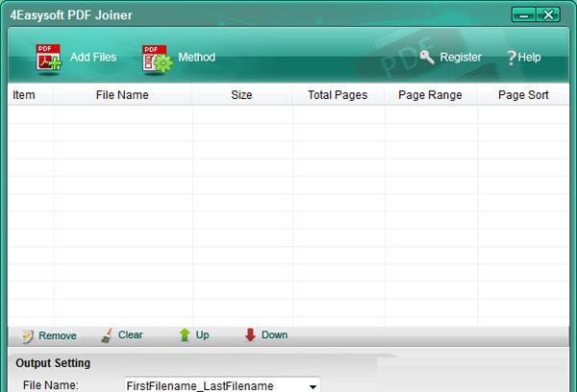Click the Remove icon
Image resolution: width=577 pixels, height=392 pixels.
coord(28,336)
